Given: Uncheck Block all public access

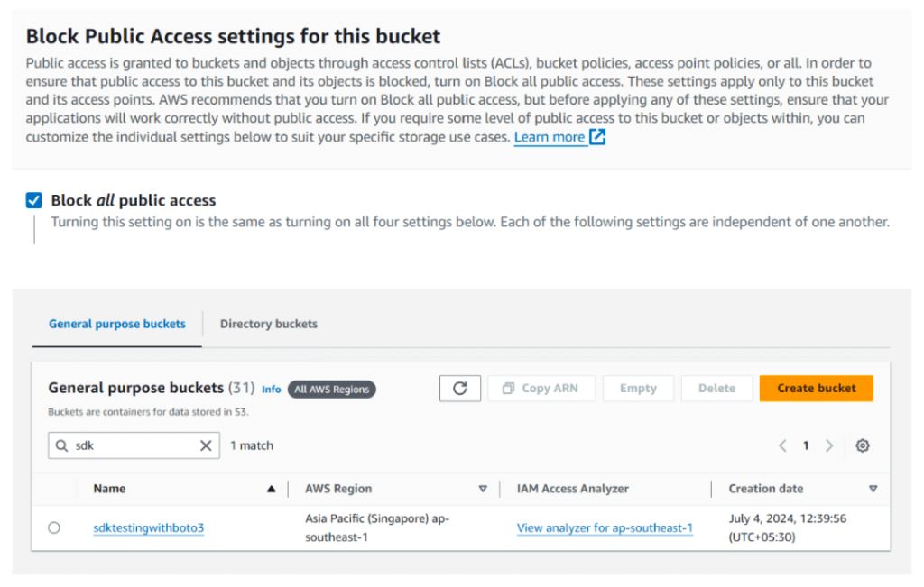Looking at the screenshot, I should point(33,200).
